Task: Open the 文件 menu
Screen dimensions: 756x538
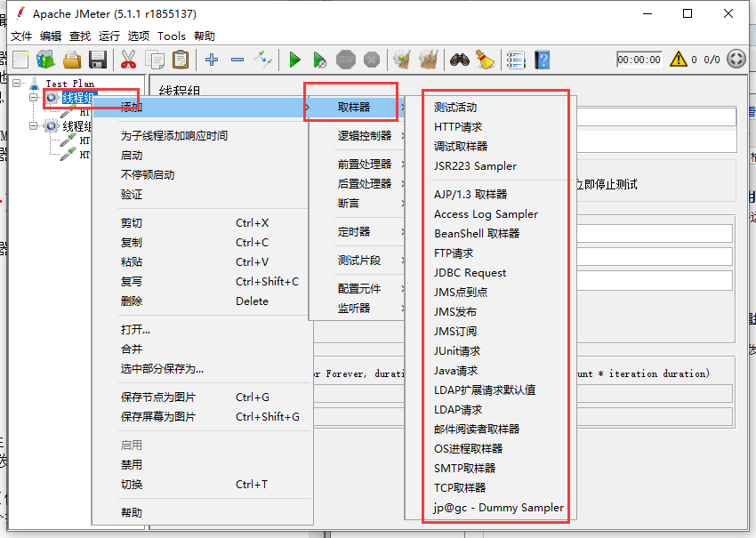Action: click(x=21, y=36)
